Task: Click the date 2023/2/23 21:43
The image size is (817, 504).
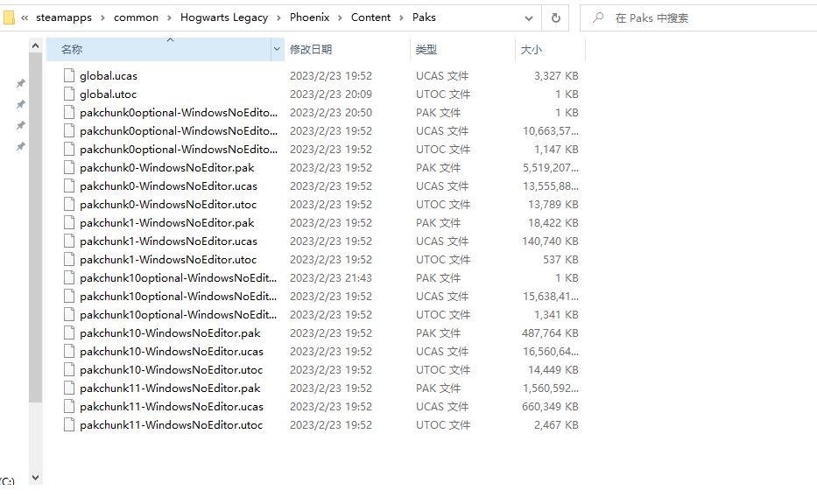Action: pyautogui.click(x=331, y=277)
